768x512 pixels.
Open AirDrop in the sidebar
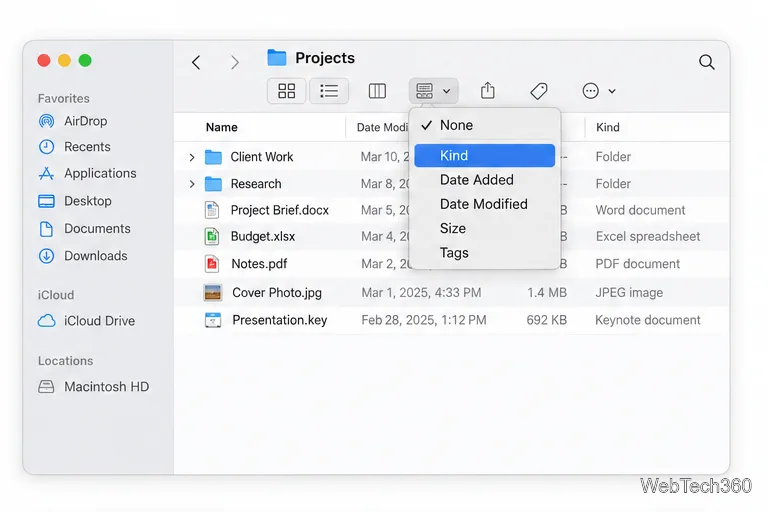(x=73, y=121)
